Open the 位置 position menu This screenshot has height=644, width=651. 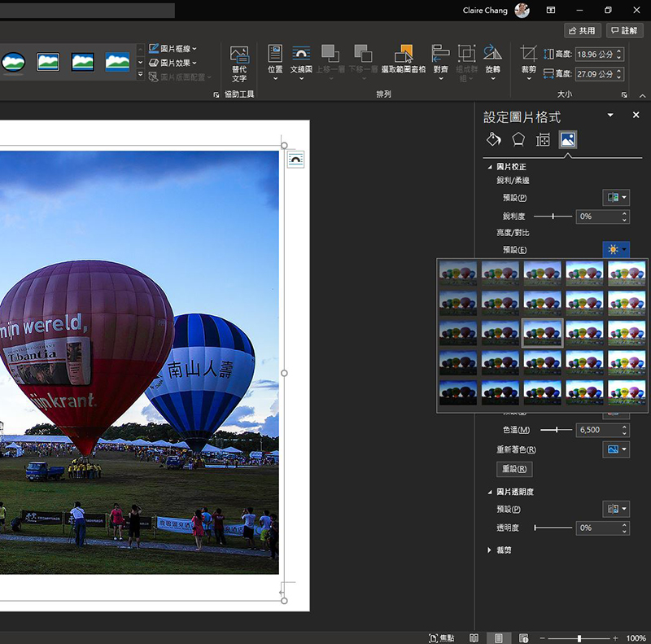[275, 60]
